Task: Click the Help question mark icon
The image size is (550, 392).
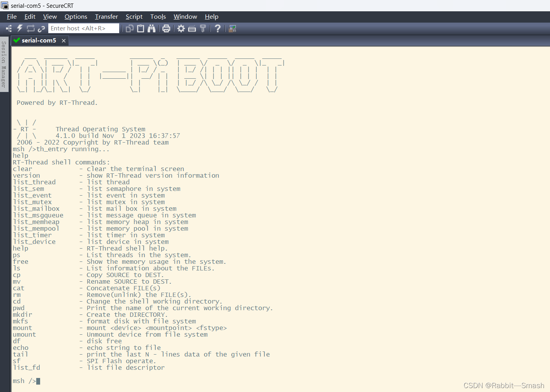Action: click(x=218, y=28)
